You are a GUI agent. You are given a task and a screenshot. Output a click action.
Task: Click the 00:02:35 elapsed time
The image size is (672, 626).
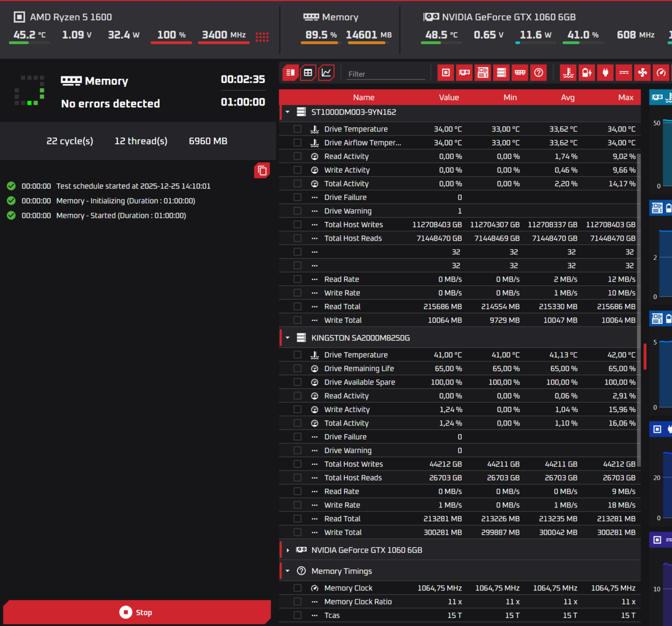tap(243, 79)
